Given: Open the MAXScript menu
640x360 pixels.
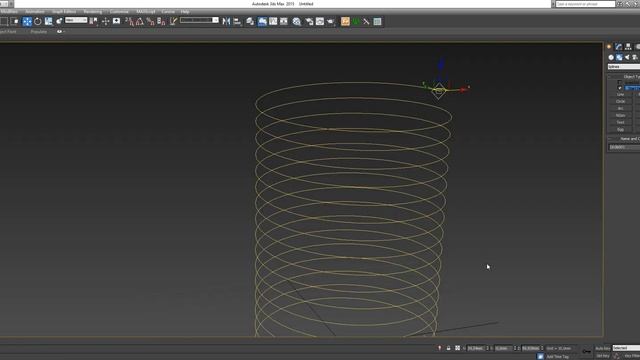Looking at the screenshot, I should [x=145, y=12].
